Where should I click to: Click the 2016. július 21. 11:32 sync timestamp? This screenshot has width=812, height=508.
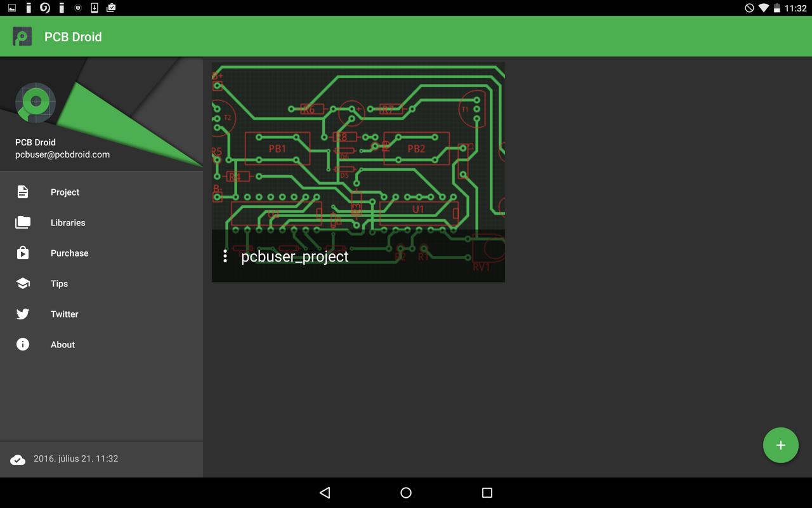(75, 458)
